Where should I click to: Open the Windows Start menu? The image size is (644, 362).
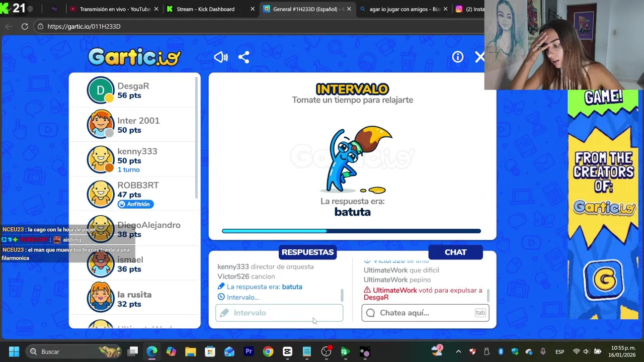coord(14,351)
